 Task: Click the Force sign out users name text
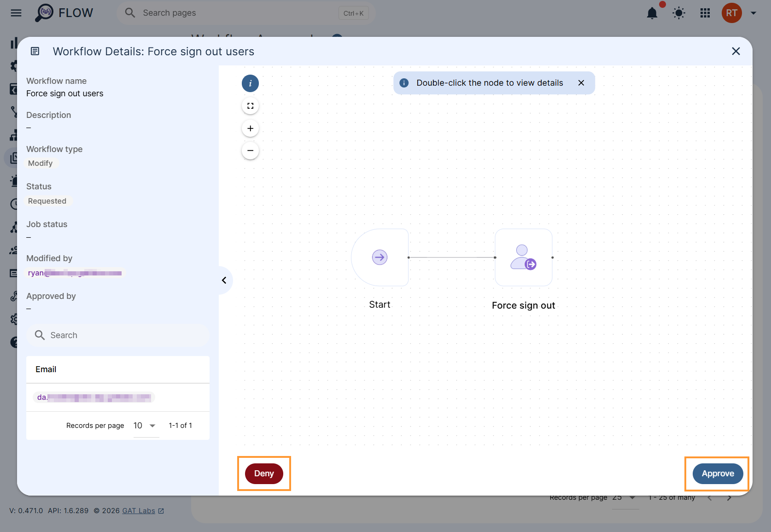[65, 94]
